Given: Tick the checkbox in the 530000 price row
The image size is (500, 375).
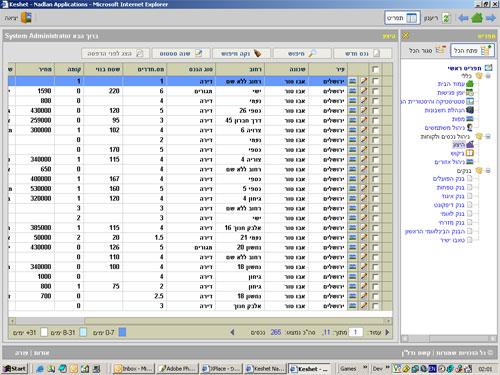Looking at the screenshot, I should 375,189.
